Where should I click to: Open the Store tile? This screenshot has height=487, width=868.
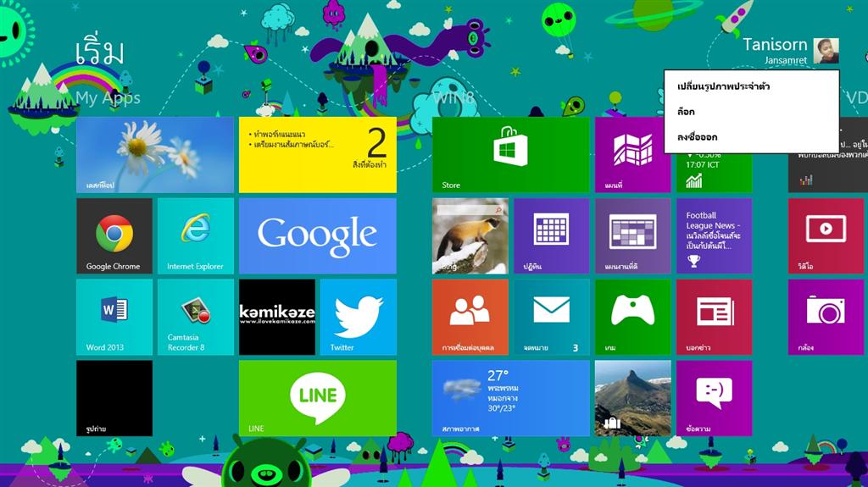tap(511, 155)
